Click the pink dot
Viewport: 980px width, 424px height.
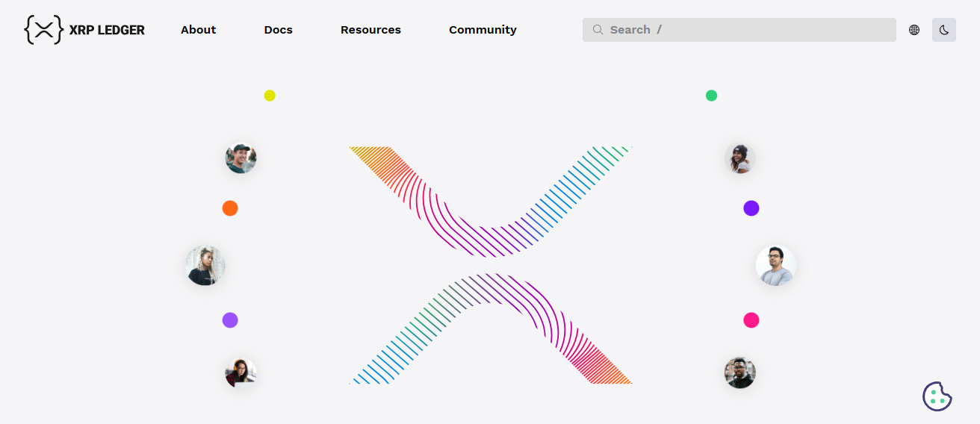(x=751, y=320)
